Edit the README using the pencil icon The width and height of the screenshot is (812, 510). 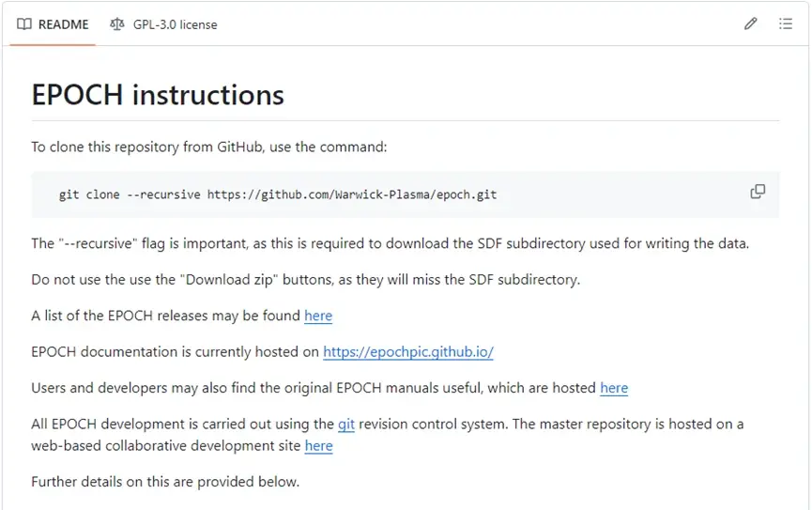point(750,24)
